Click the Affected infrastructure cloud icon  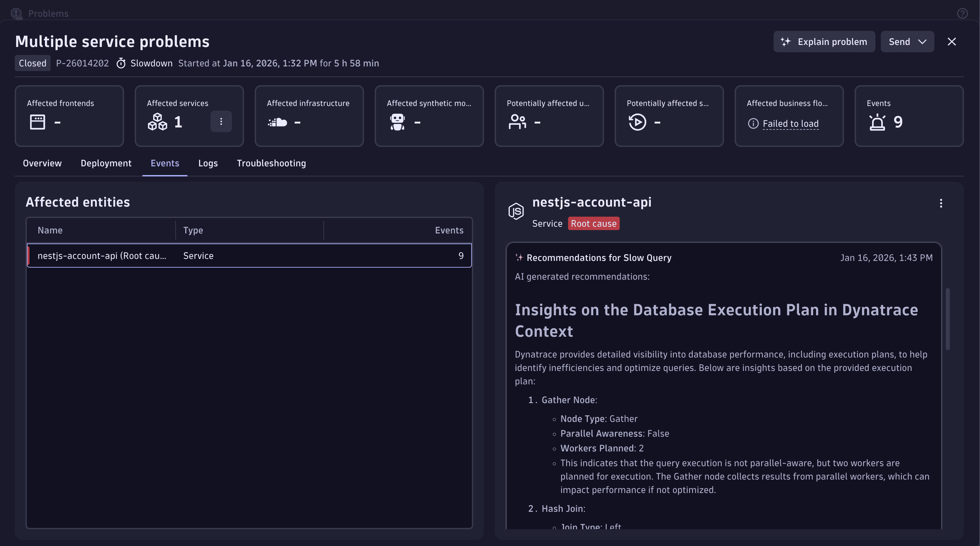click(x=277, y=122)
